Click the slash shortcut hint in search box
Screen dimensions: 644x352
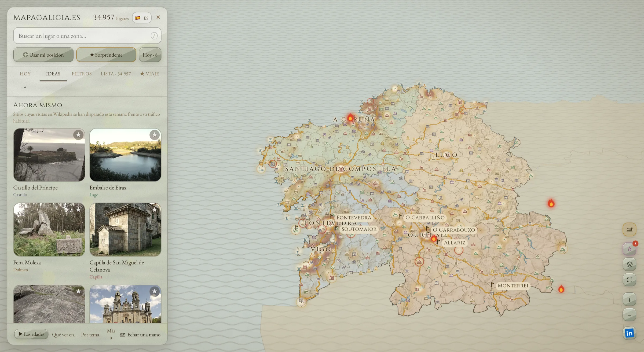point(154,36)
